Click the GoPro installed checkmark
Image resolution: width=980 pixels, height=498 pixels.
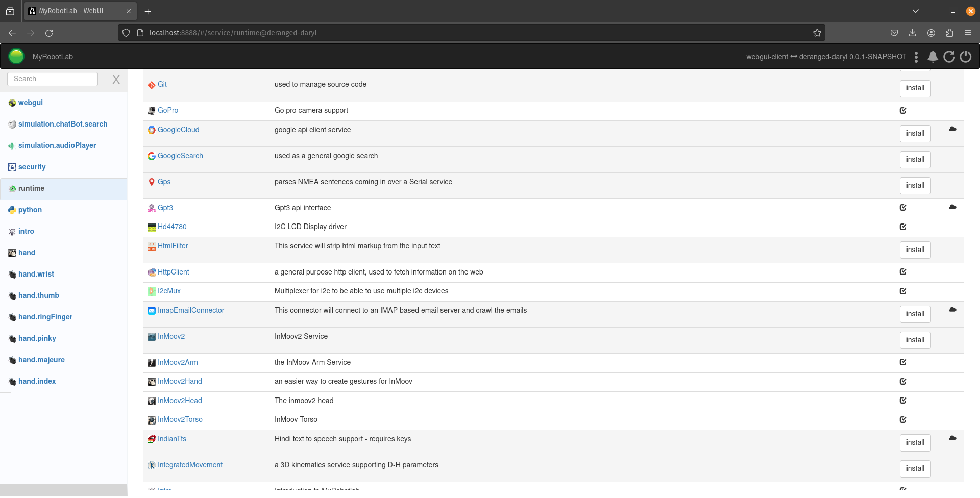[x=903, y=111]
